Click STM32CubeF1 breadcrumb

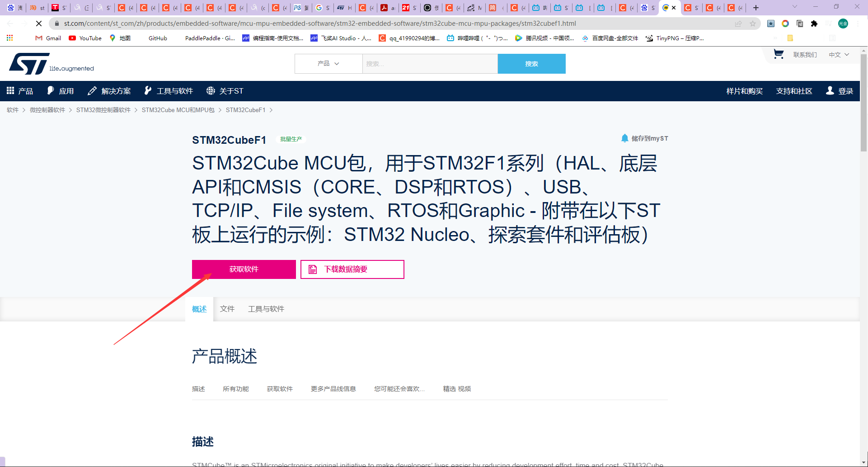[245, 110]
